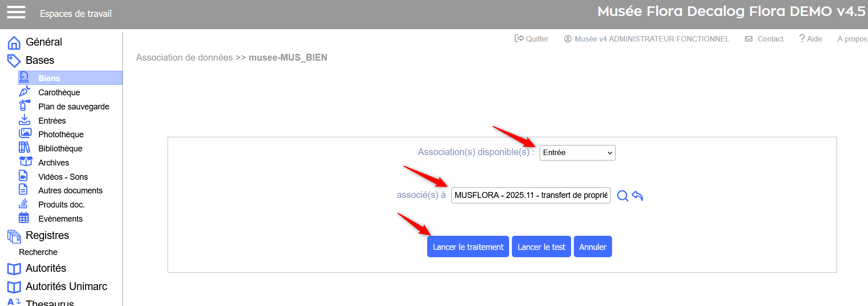This screenshot has height=306, width=868.
Task: Click the Quitter link
Action: 531,39
